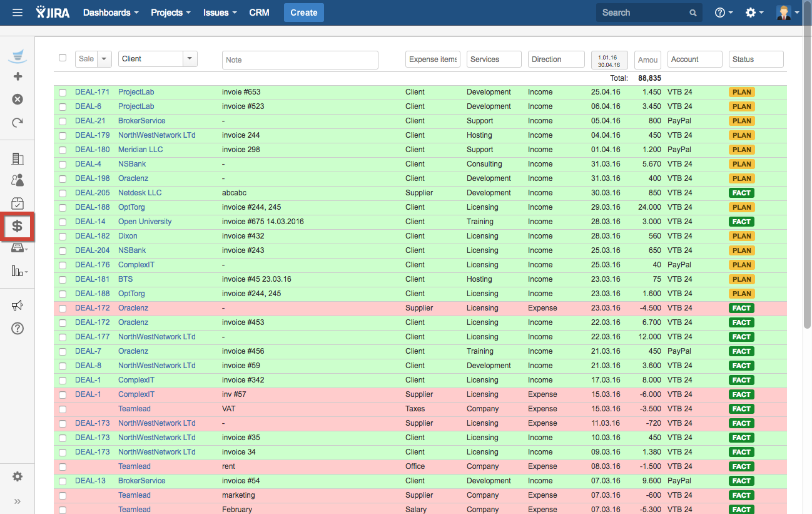
Task: Open the megaphone announcements icon
Action: point(18,306)
